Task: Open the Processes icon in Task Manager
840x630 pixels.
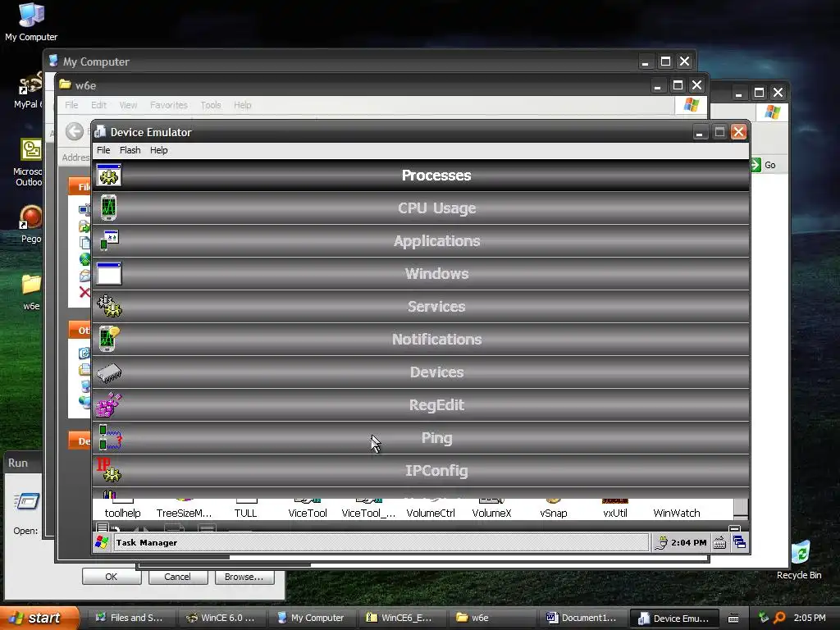Action: [x=109, y=176]
